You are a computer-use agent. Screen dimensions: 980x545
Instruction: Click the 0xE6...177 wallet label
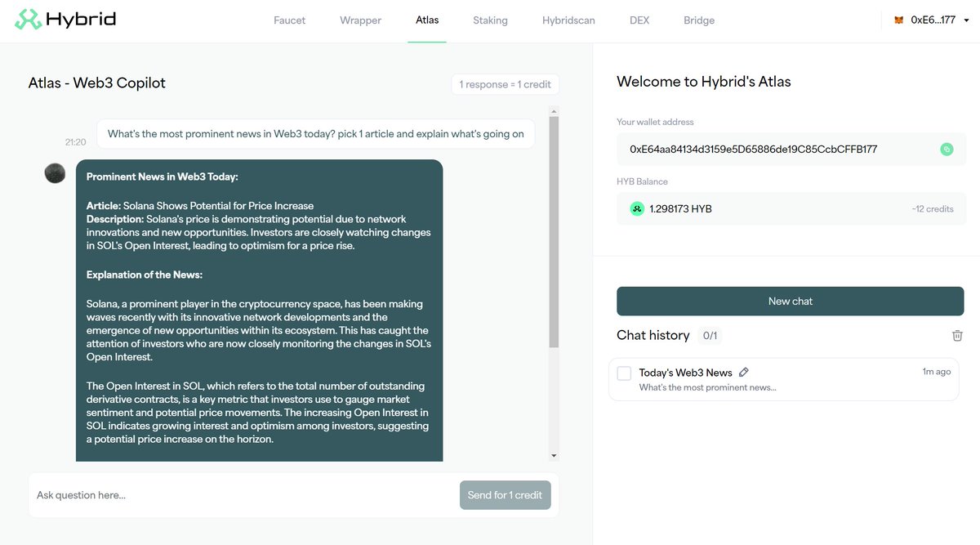(x=933, y=20)
